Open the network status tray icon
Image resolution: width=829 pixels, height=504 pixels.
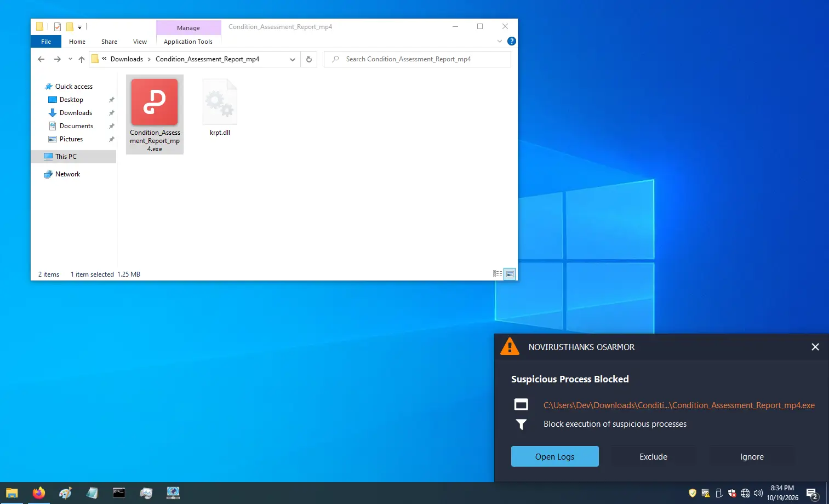[745, 493]
